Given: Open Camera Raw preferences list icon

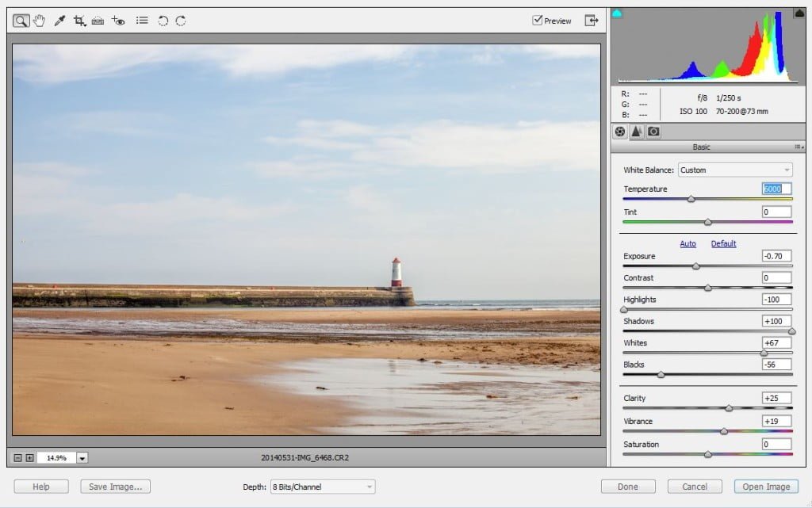Looking at the screenshot, I should point(142,21).
